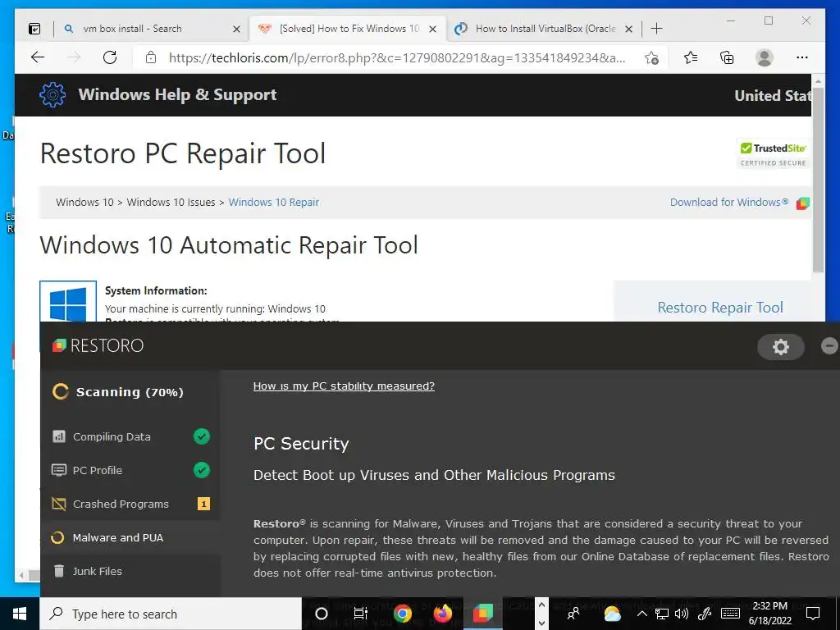The image size is (840, 630).
Task: Open the 'Windows 10 Repair' breadcrumb link
Action: [274, 202]
